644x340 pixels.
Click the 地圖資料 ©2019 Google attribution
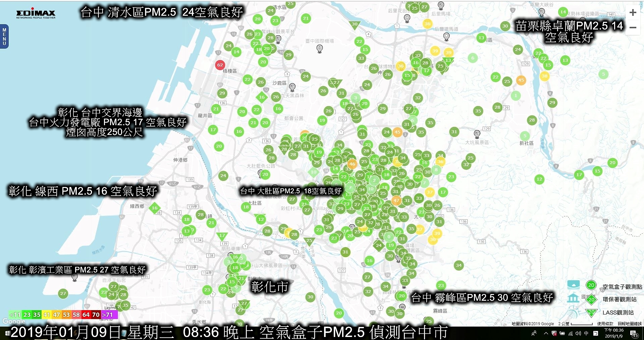533,324
